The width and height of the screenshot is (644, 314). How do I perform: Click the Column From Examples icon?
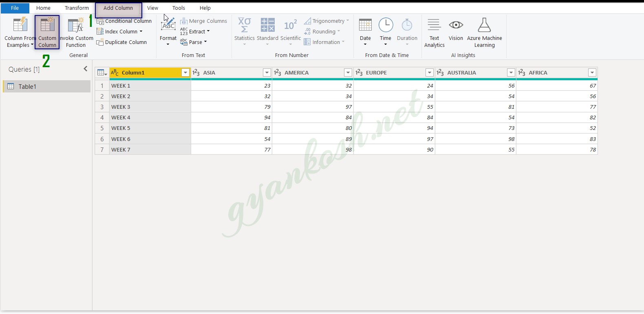[x=20, y=25]
